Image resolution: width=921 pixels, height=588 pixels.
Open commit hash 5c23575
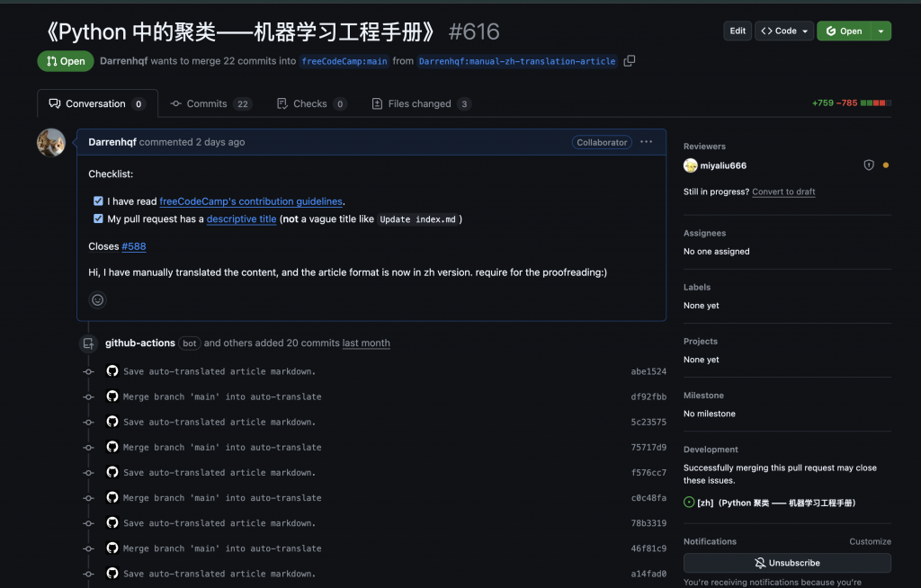[648, 422]
